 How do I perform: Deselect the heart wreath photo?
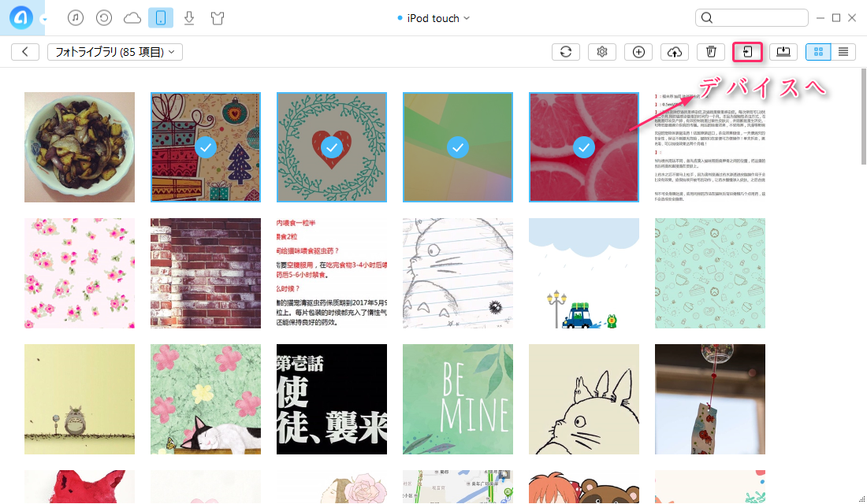click(x=332, y=147)
